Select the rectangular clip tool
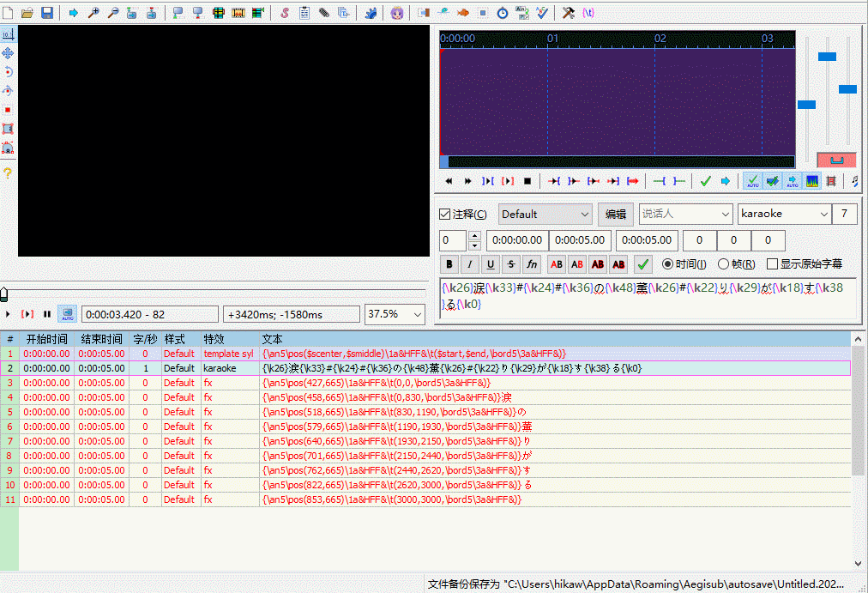Viewport: 868px width, 593px height. tap(8, 129)
